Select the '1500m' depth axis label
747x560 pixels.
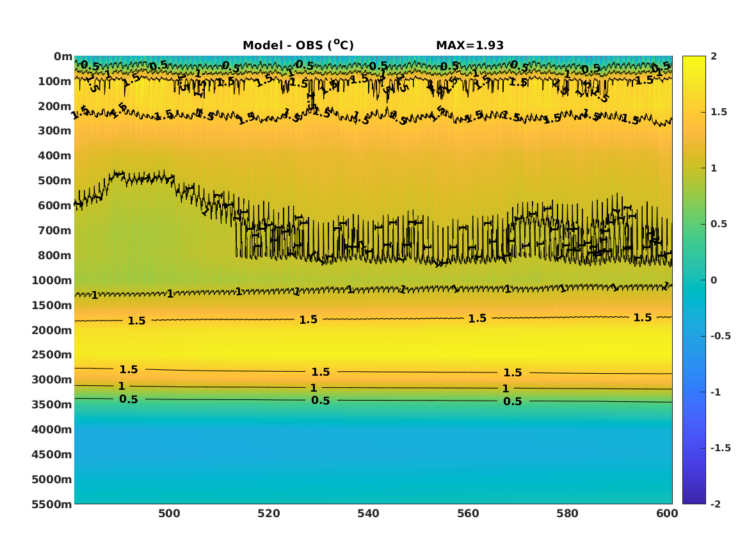52,305
